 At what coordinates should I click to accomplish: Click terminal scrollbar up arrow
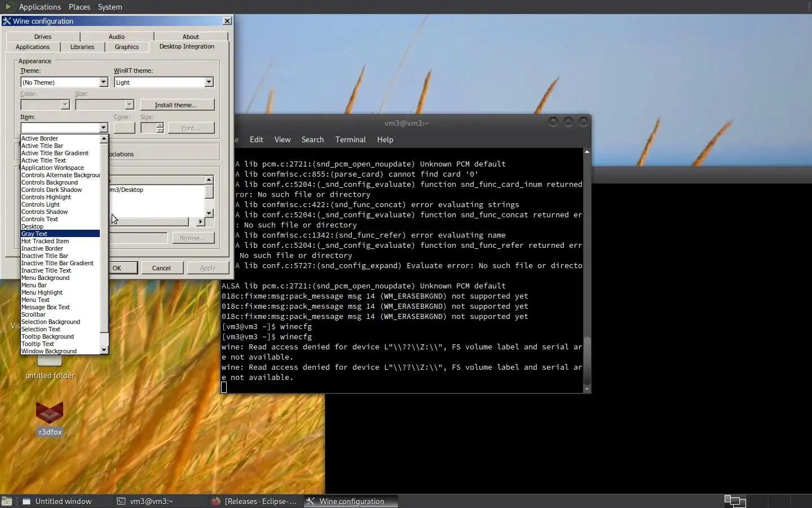pos(587,152)
